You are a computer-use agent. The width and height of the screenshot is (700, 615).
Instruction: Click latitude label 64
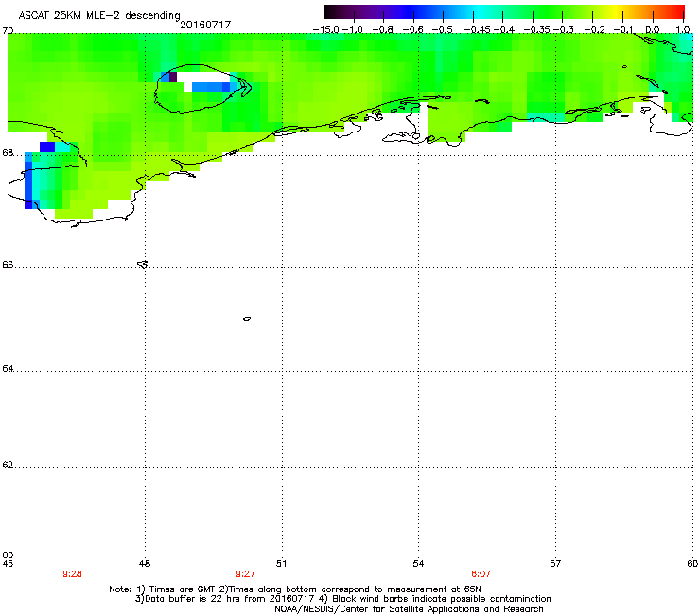click(x=8, y=369)
